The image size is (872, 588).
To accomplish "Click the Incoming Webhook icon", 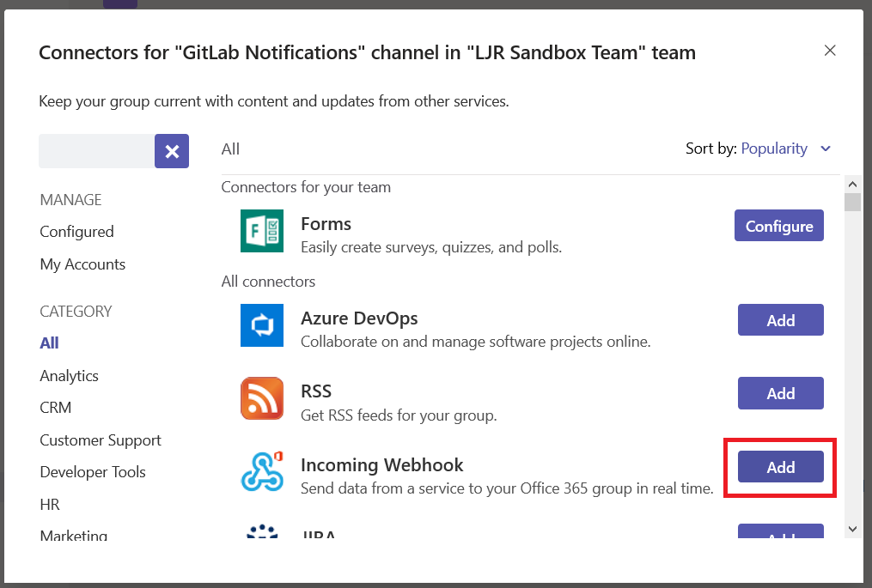I will point(261,472).
